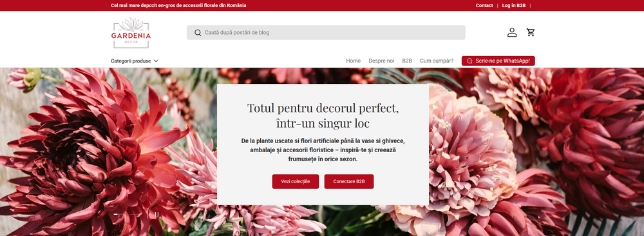The image size is (644, 236).
Task: Open the Cum cumpăr? page
Action: point(437,61)
